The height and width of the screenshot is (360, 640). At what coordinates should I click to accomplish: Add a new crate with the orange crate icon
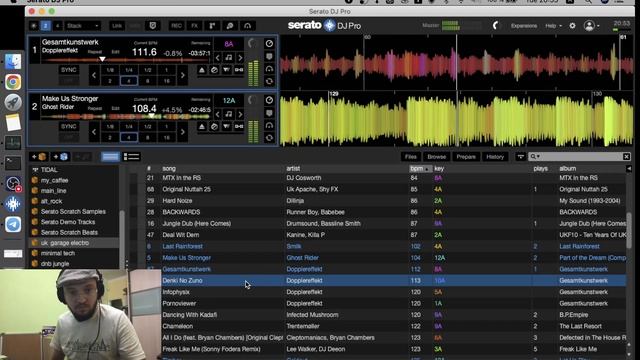pos(40,157)
